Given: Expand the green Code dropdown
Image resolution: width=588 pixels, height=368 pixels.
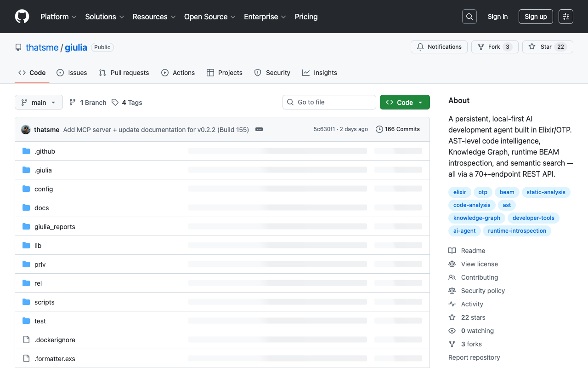Looking at the screenshot, I should tap(405, 102).
